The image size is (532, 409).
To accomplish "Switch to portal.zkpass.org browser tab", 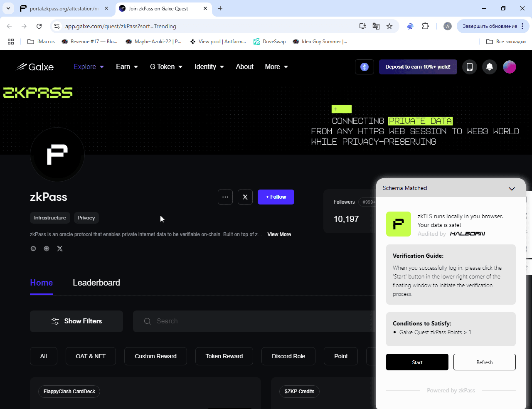I will click(x=64, y=8).
